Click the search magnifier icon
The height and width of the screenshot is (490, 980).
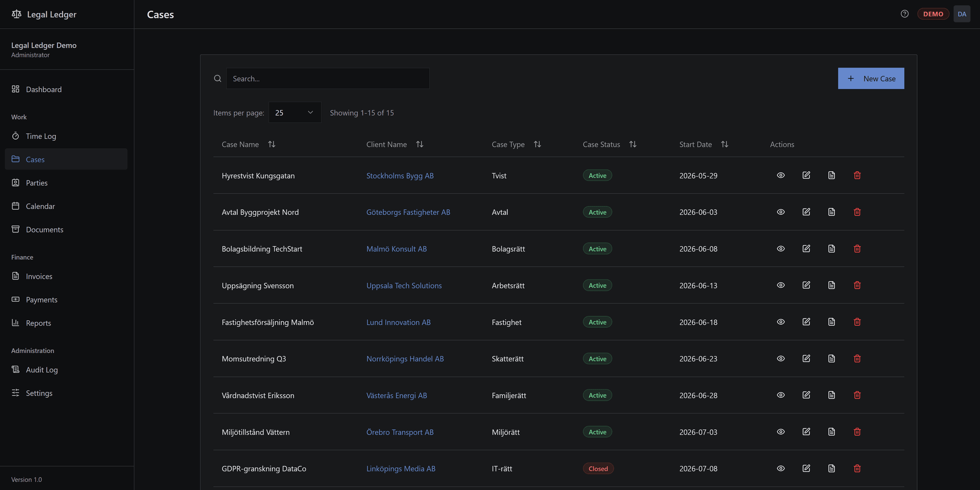click(x=218, y=78)
